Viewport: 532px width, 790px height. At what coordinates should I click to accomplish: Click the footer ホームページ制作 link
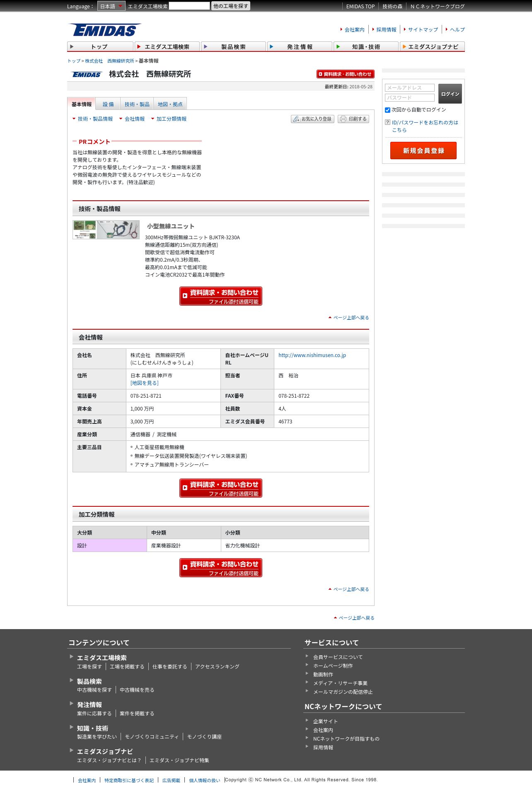[x=333, y=666]
